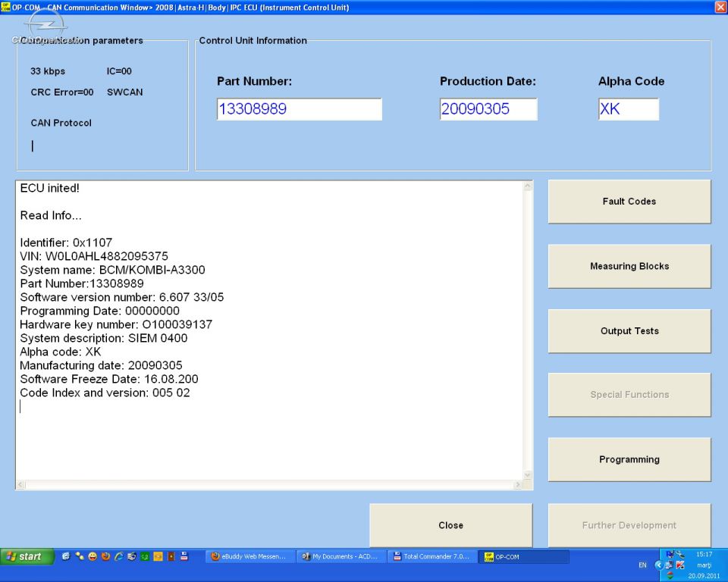Click the EN language indicator
This screenshot has width=728, height=582.
(642, 565)
